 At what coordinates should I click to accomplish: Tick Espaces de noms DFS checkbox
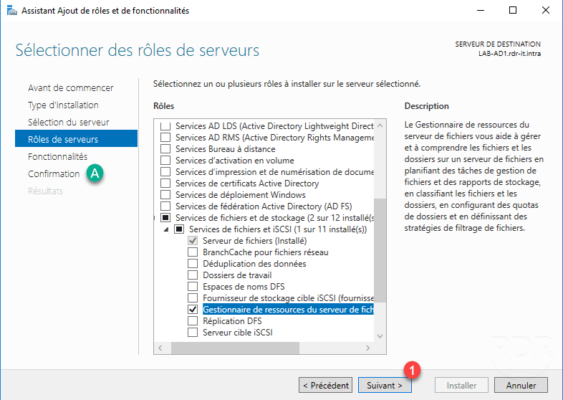(x=192, y=287)
